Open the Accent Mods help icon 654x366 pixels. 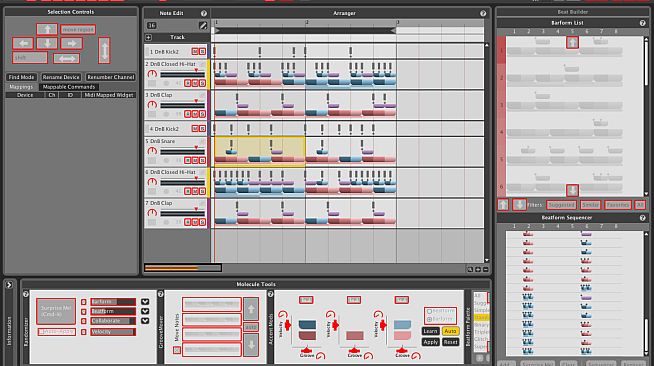click(x=270, y=294)
